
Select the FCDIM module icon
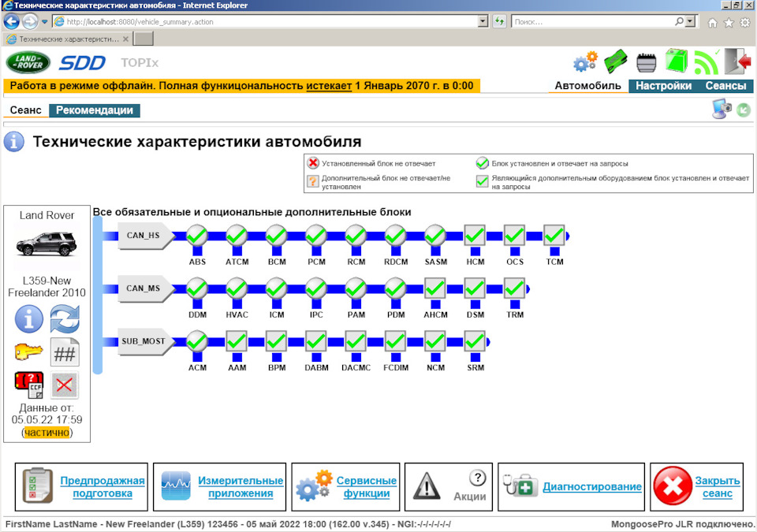tap(396, 341)
